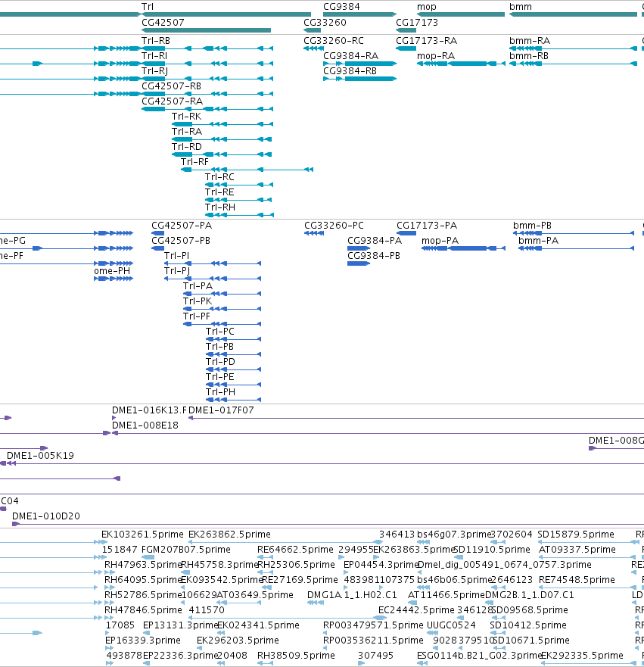Select the CG33260-RC transcript label
This screenshot has height=667, width=644.
click(334, 41)
